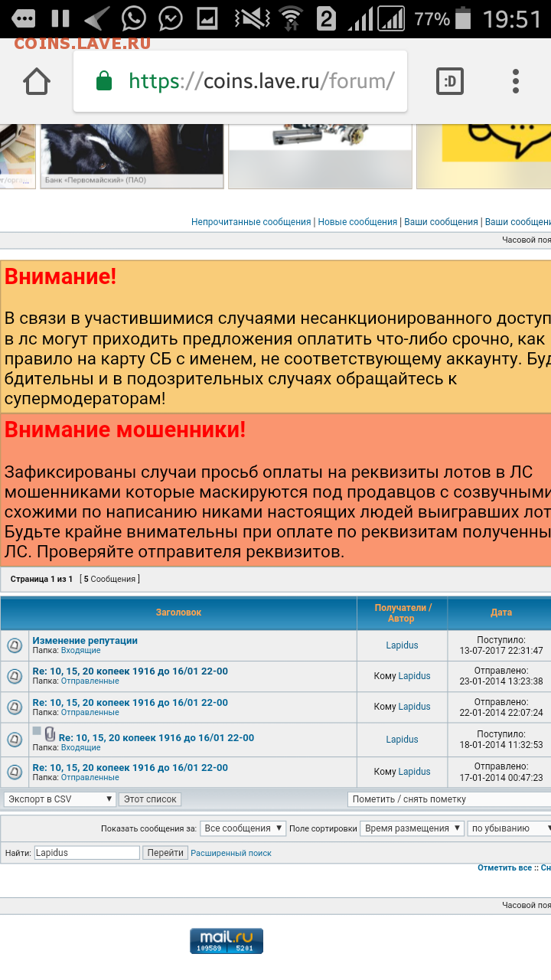
Task: Click the hardware parts ad banner
Action: pos(320,156)
